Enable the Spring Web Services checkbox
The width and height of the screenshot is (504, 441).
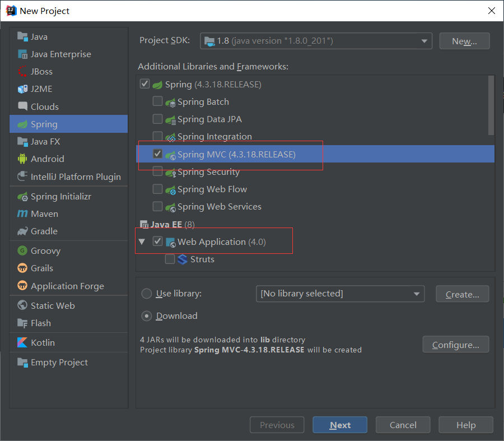(157, 206)
